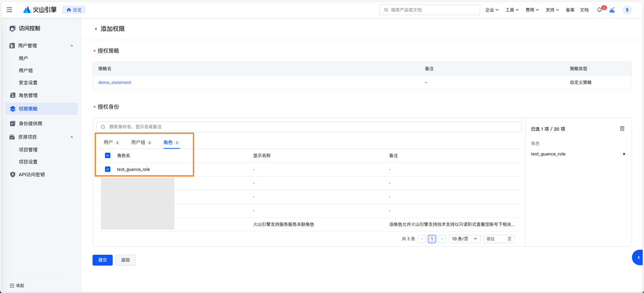Image resolution: width=644 pixels, height=293 pixels.
Task: Click the notification bell icon
Action: click(x=599, y=10)
